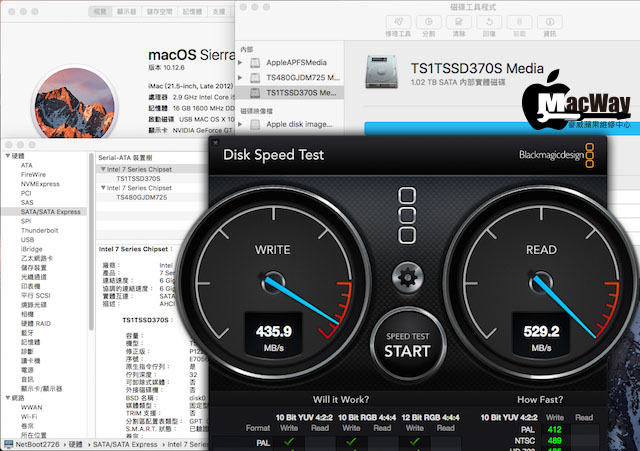Expand AppleAPFSMedia disclosure arrow
The height and width of the screenshot is (451, 640).
point(240,62)
